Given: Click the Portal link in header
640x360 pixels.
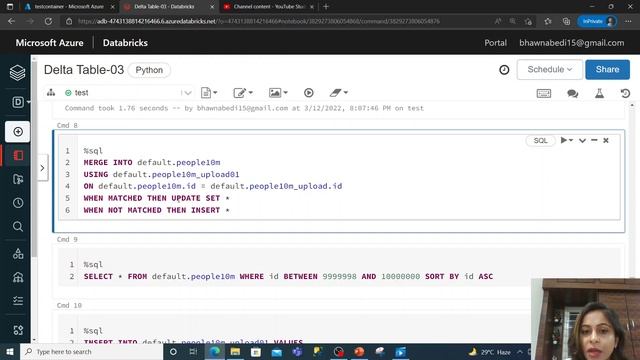Looking at the screenshot, I should pyautogui.click(x=496, y=43).
